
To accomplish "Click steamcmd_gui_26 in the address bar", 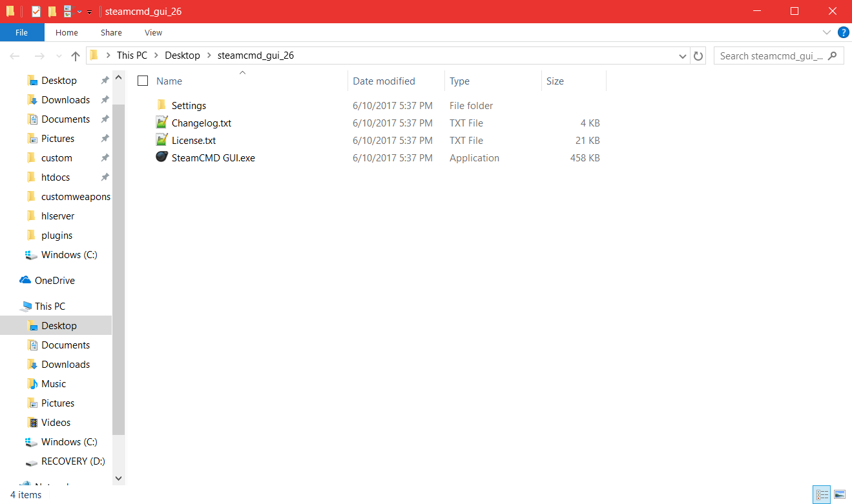I will [x=256, y=55].
